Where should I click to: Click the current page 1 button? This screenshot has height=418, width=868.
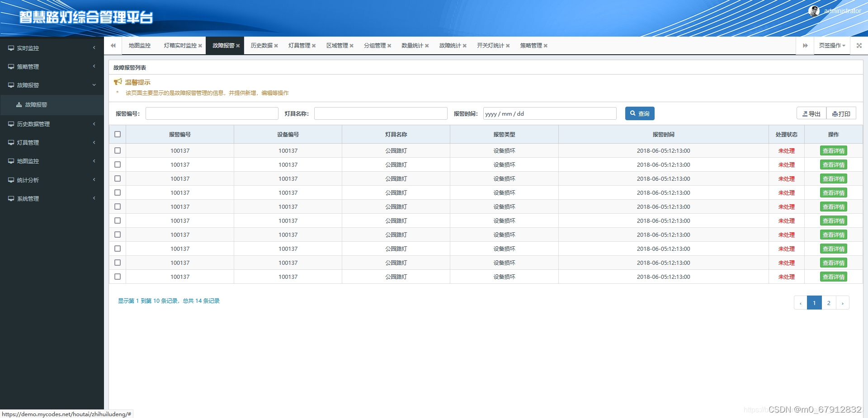point(814,303)
